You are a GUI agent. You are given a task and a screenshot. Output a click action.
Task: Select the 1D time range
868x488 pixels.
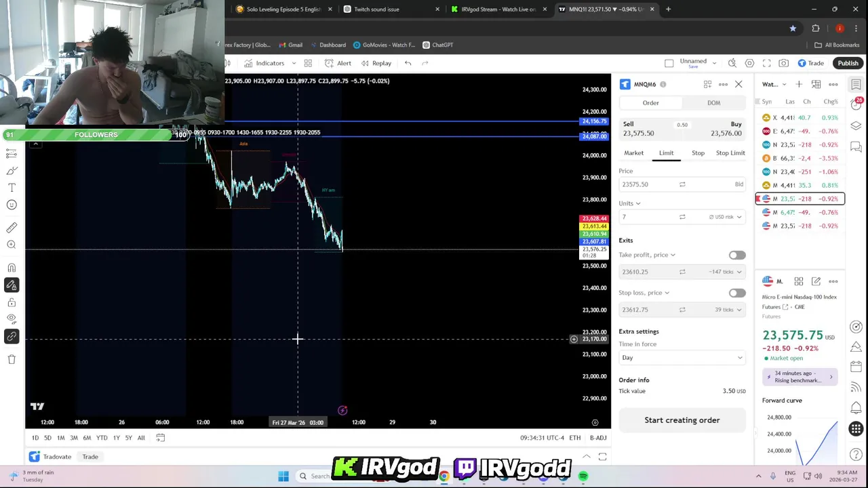point(35,438)
